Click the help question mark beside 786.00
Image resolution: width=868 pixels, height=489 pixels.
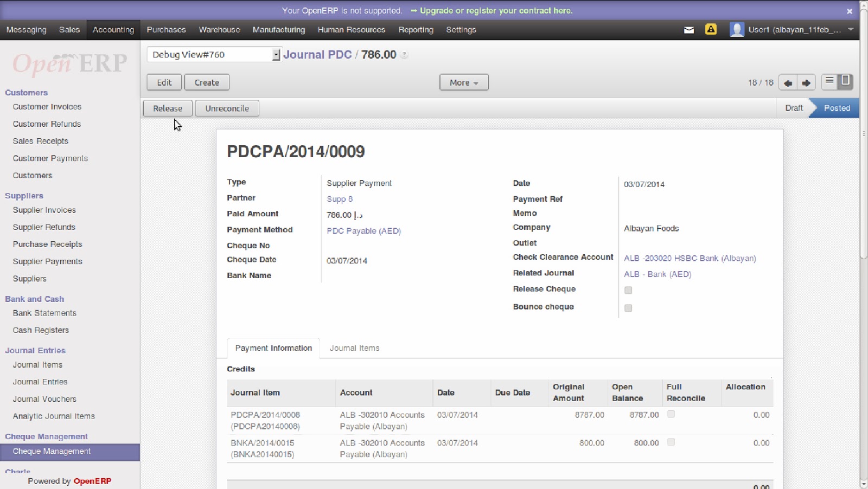tap(404, 55)
